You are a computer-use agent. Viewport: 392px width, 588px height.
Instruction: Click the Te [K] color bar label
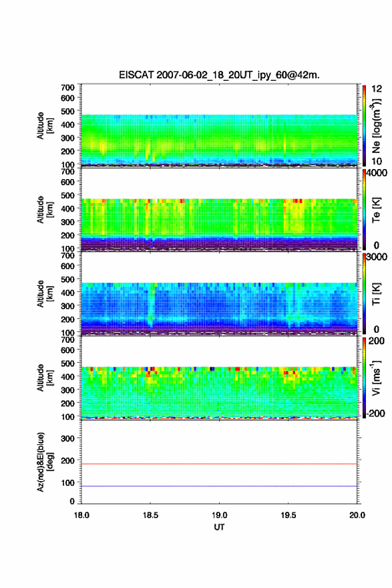pos(376,210)
